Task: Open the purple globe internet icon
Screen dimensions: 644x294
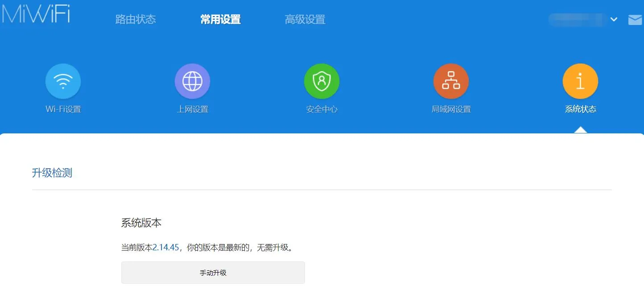Action: tap(192, 81)
